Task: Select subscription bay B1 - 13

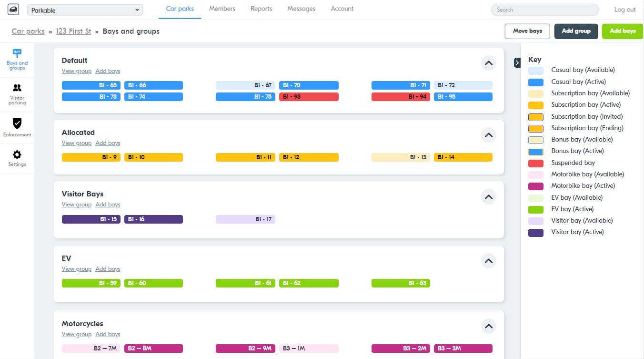Action: click(x=401, y=157)
